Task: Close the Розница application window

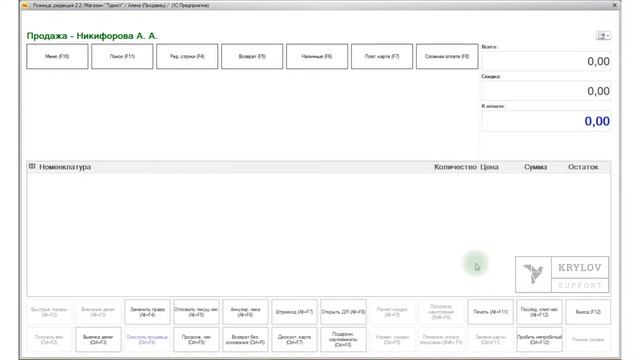Action: (614, 5)
